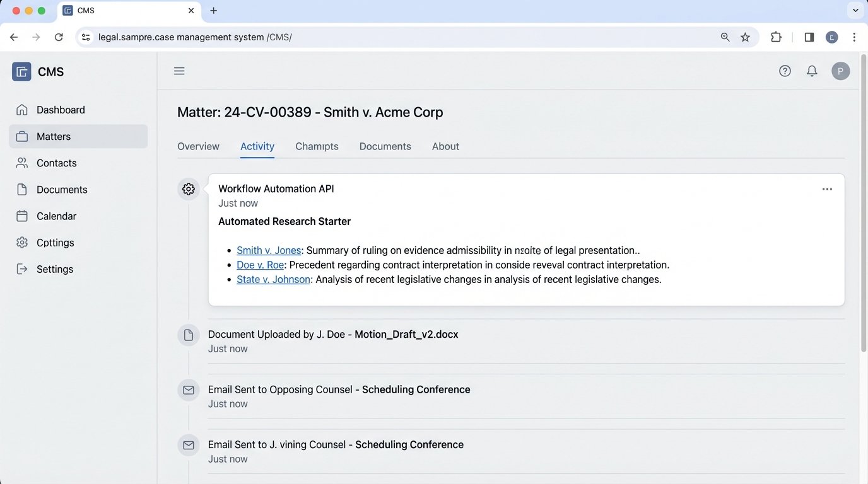Switch to the Overview tab
The image size is (868, 484).
(x=198, y=146)
